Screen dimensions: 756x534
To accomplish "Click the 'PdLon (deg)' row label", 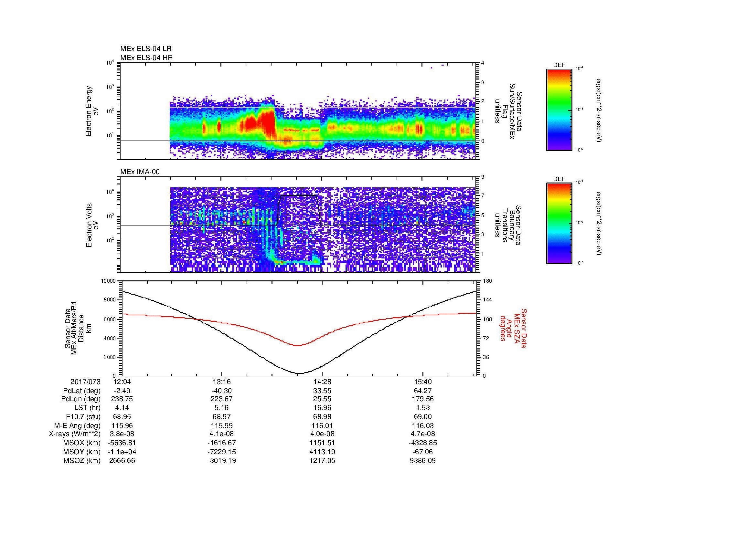I will pyautogui.click(x=81, y=399).
